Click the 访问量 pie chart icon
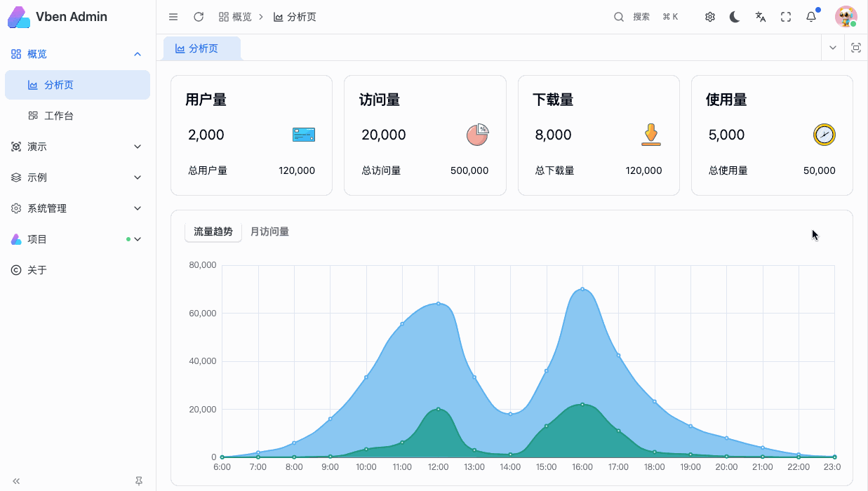The height and width of the screenshot is (491, 868). [x=477, y=135]
